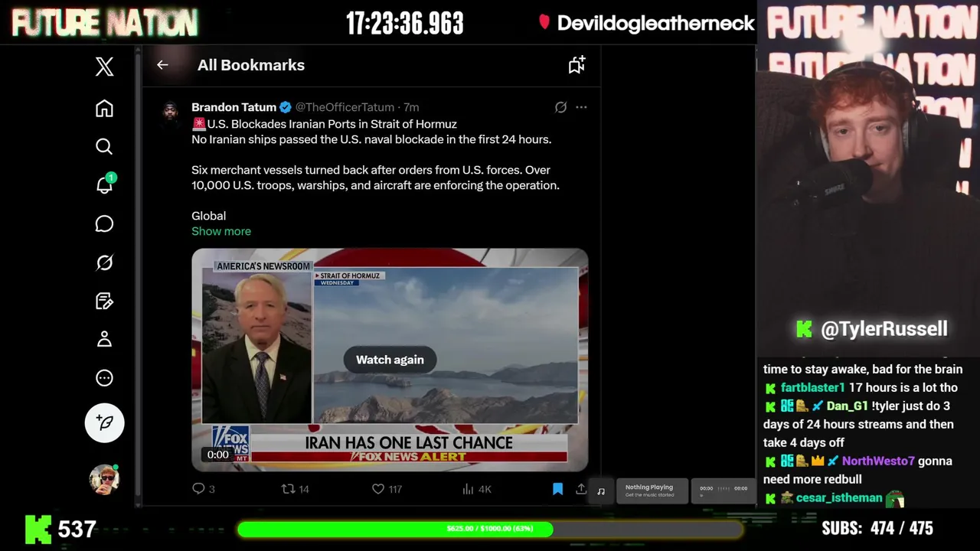This screenshot has width=980, height=551.
Task: Click the SUBS: 474 / 475 counter
Action: [x=877, y=529]
